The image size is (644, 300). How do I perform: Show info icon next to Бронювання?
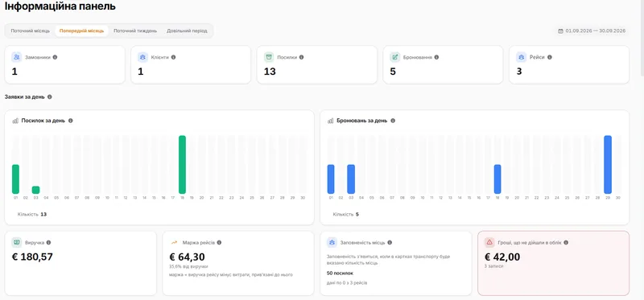[x=436, y=57]
